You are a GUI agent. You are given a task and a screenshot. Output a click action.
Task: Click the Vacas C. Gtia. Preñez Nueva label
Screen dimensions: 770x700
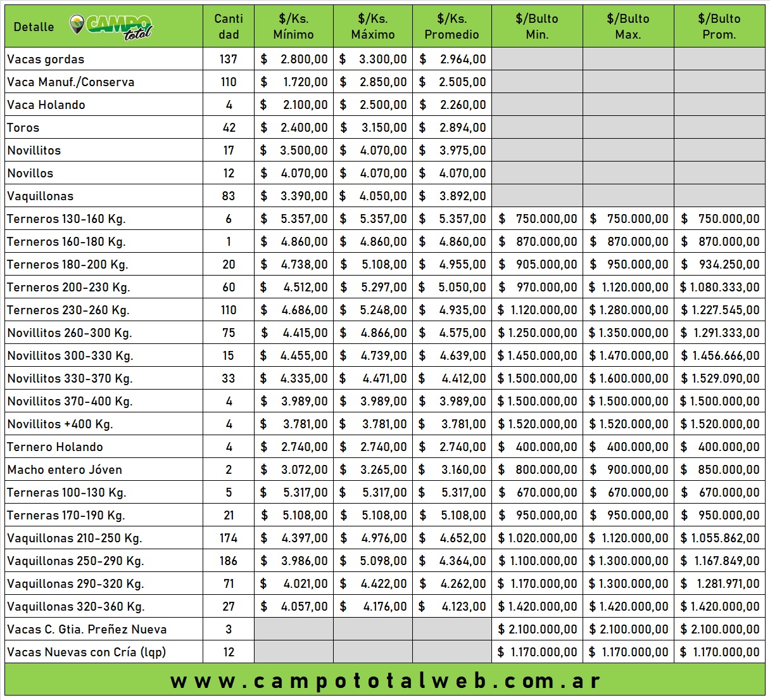[x=87, y=630]
